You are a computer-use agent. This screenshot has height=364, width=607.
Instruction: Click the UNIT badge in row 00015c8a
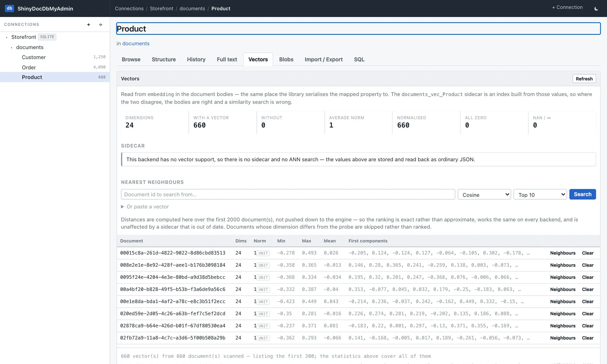click(263, 253)
